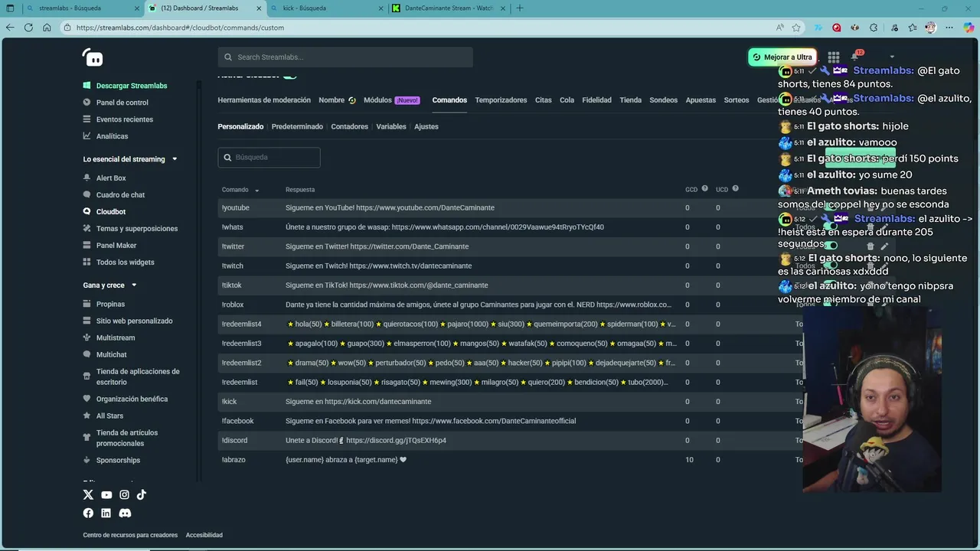Click the YouTube social icon
Image resolution: width=980 pixels, height=551 pixels.
[106, 495]
